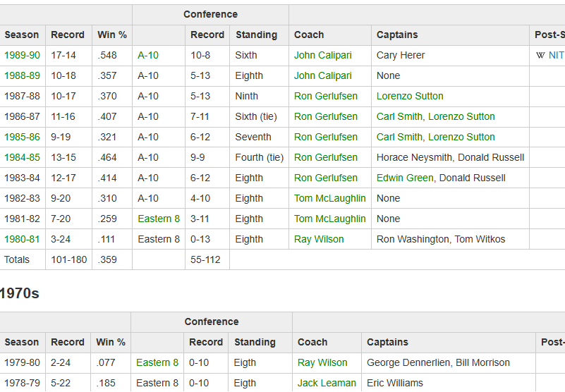Click the Wikipedia W icon beside NIT
565x392 pixels.
coord(540,55)
